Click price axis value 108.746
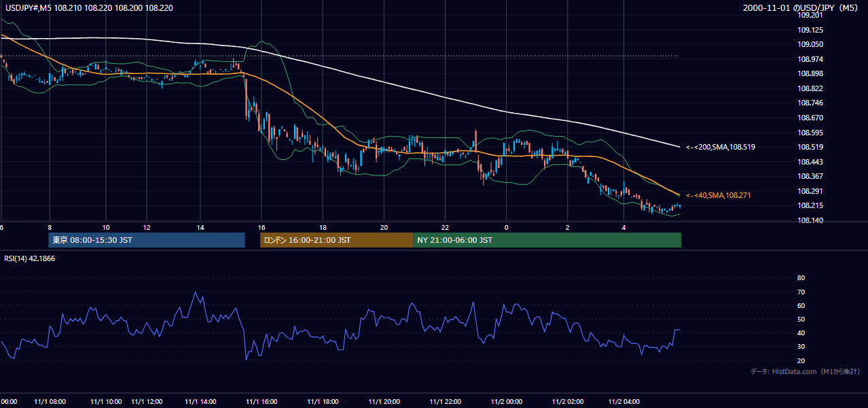868x408 pixels. tap(810, 103)
